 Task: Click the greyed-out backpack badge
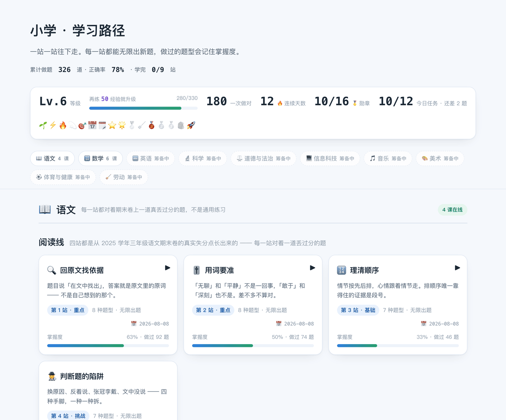coord(181,125)
